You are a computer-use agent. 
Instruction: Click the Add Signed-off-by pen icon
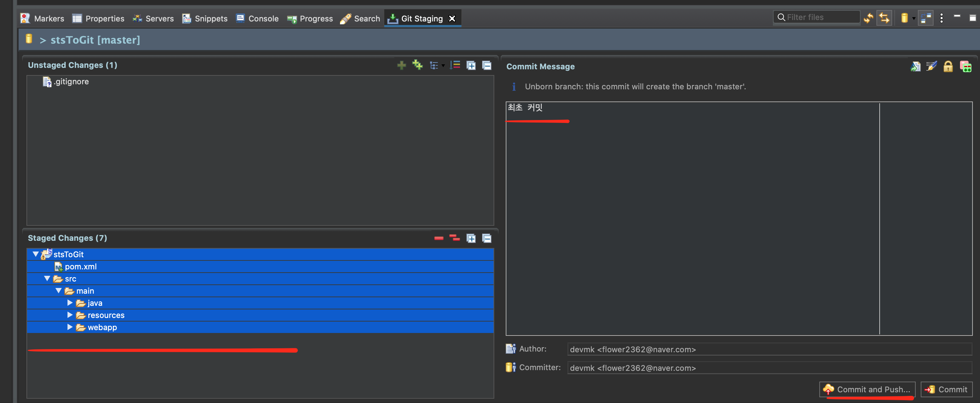click(x=932, y=66)
